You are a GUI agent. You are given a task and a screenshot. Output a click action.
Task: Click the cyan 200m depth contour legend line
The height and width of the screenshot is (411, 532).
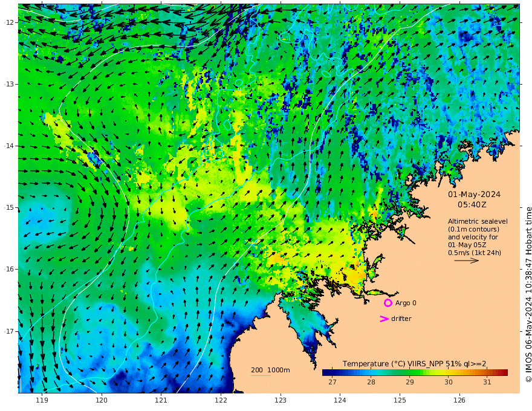coord(260,375)
